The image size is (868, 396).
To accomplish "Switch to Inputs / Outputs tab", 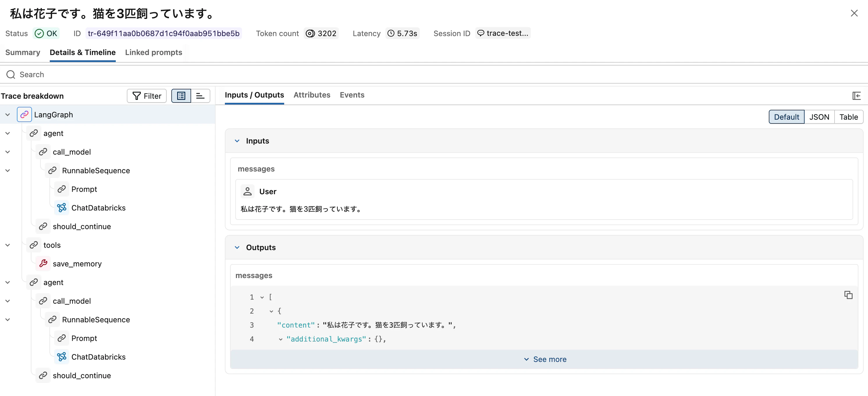I will 255,95.
